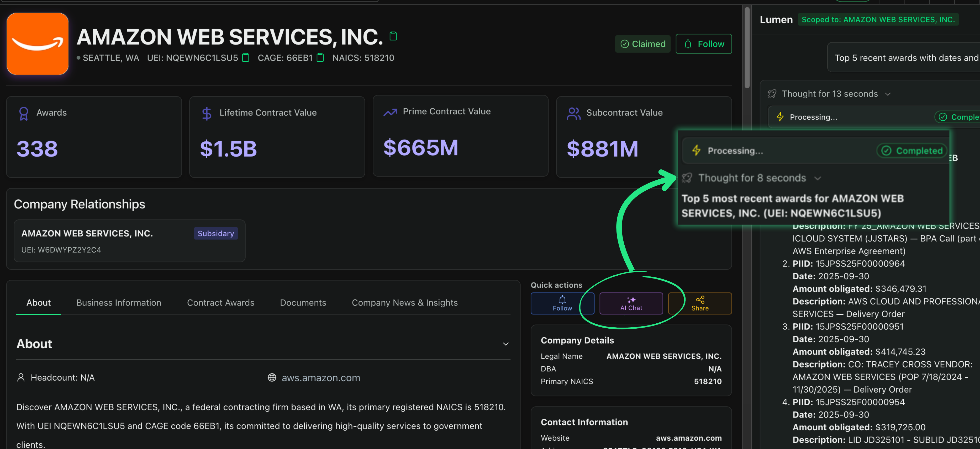Click the Subsidary relationship tag

coord(216,233)
